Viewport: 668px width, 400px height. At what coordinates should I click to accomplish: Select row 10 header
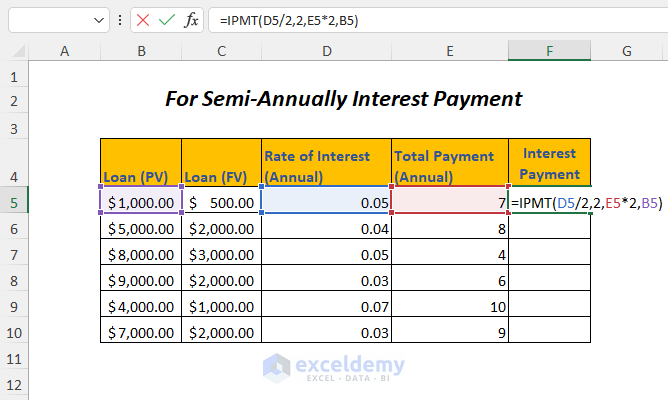(x=14, y=331)
